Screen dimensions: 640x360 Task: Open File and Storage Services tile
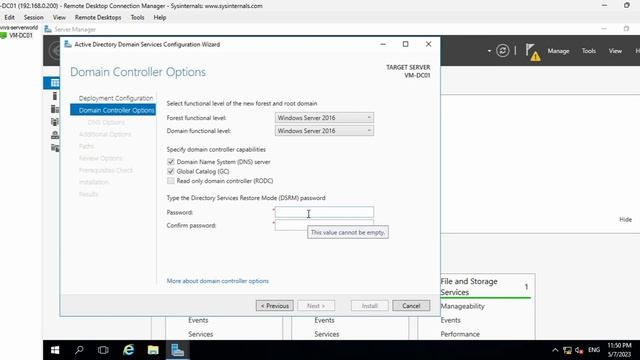[469, 287]
